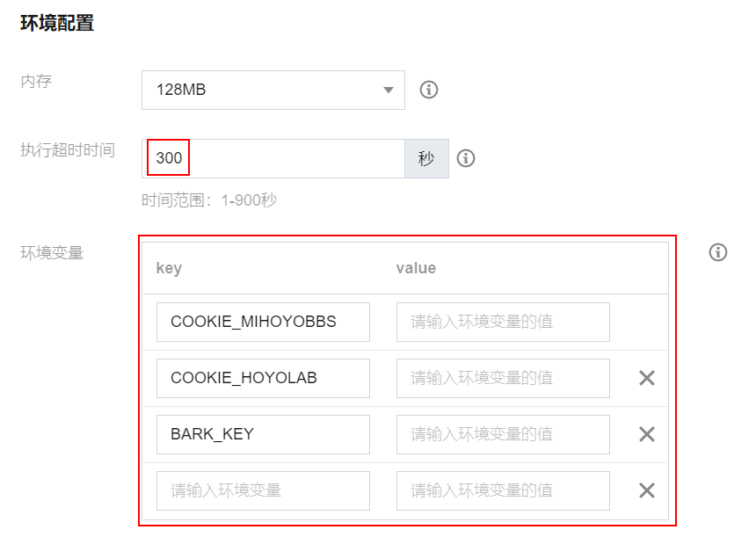This screenshot has width=756, height=537.
Task: Remove the empty last environment variable row
Action: pyautogui.click(x=646, y=490)
